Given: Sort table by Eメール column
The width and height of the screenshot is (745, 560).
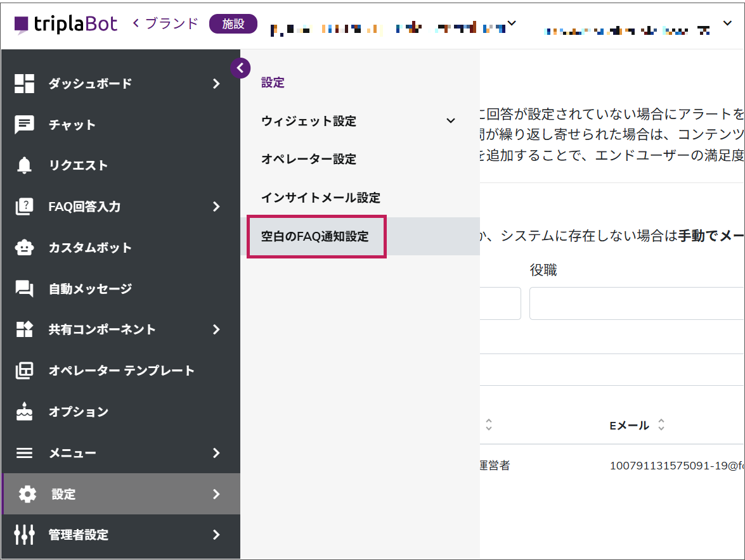Looking at the screenshot, I should click(x=661, y=424).
